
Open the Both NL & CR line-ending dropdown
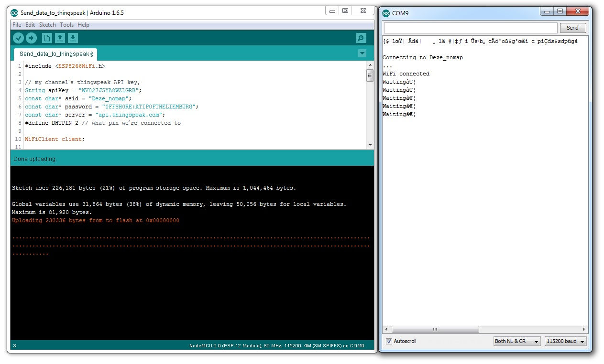517,341
